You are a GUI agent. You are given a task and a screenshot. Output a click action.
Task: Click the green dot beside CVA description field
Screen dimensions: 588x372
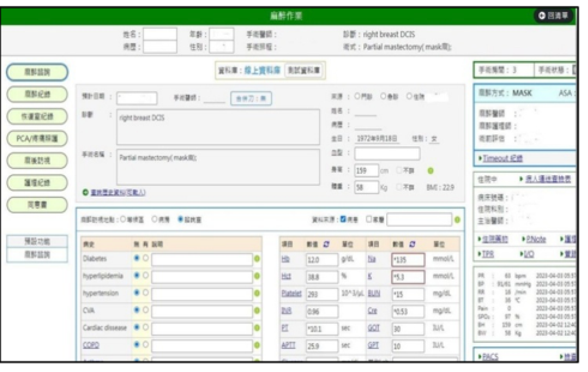tap(257, 311)
